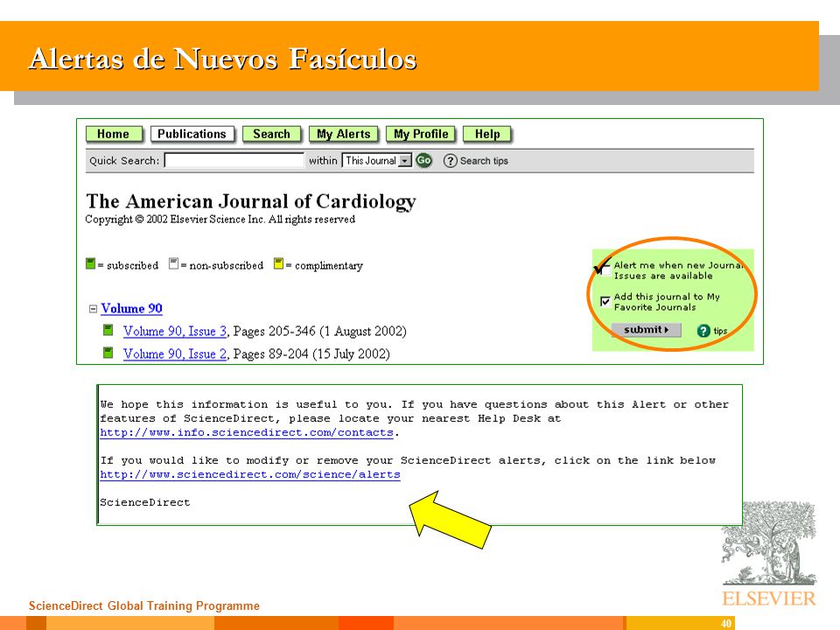
Task: Click Pages 89-204 (15 July 2002) text
Action: click(311, 353)
